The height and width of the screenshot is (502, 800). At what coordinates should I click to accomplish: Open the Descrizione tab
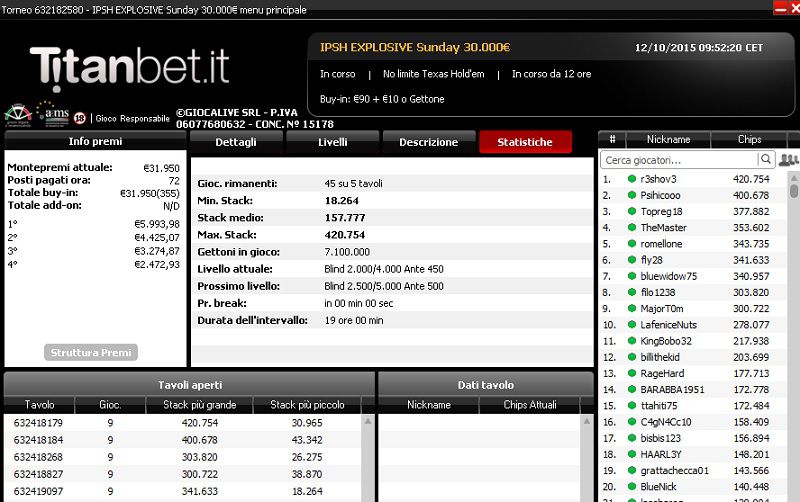(429, 142)
